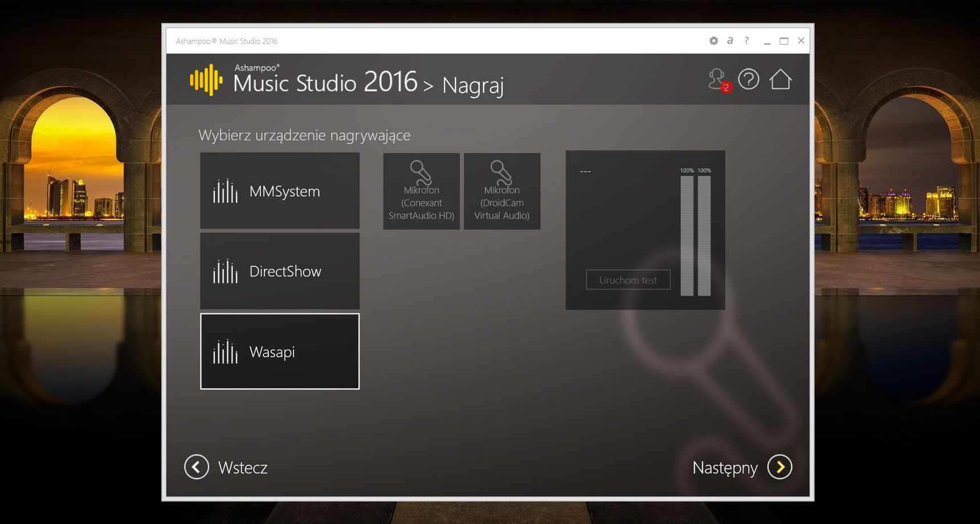The width and height of the screenshot is (980, 524).
Task: Click the Music Studio 2016 logo
Action: [x=303, y=80]
